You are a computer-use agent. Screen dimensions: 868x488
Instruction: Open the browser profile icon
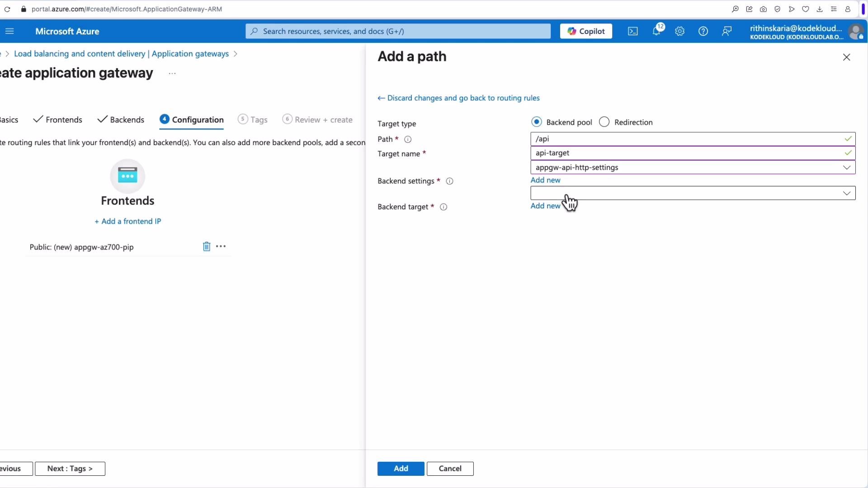click(x=848, y=9)
